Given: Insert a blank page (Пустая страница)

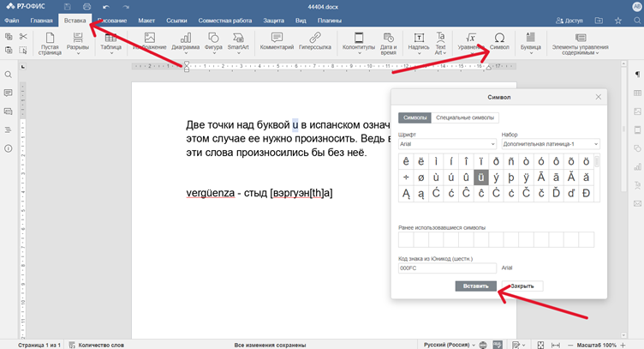Looking at the screenshot, I should pos(50,43).
